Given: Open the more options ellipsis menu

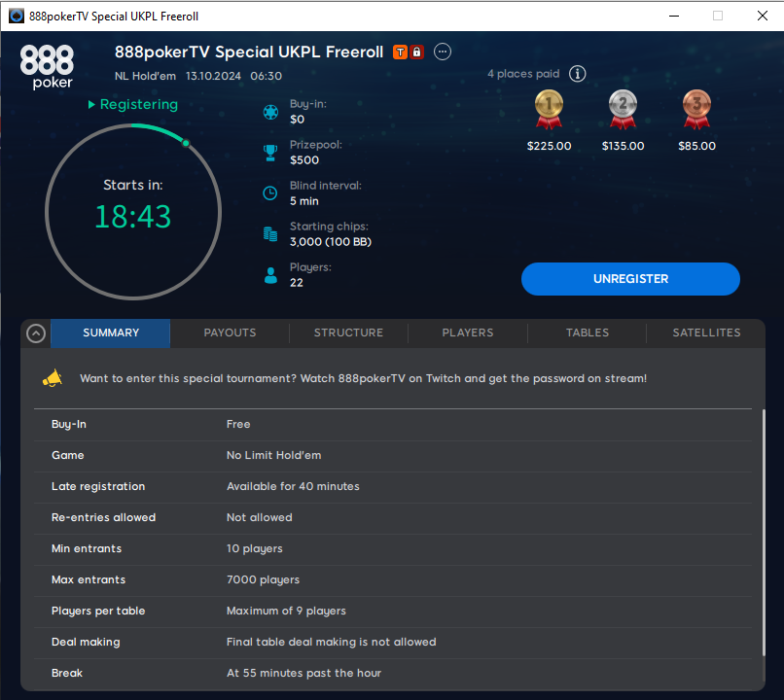Looking at the screenshot, I should click(x=443, y=52).
